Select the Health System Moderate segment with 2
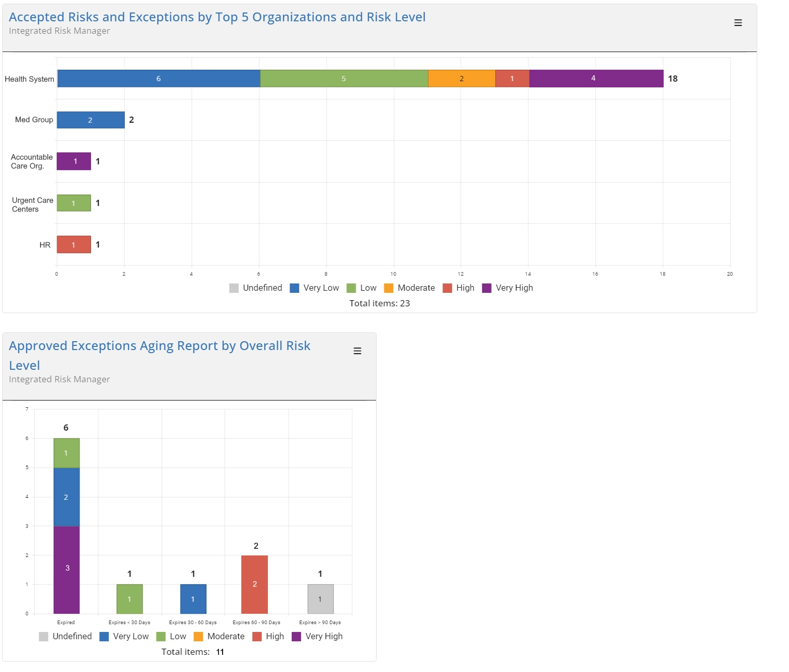This screenshot has width=789, height=672. (x=462, y=79)
